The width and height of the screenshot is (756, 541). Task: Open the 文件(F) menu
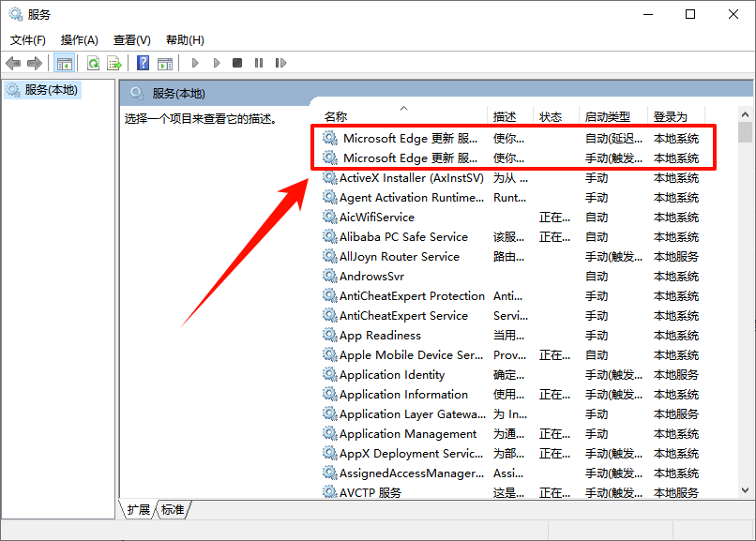28,40
